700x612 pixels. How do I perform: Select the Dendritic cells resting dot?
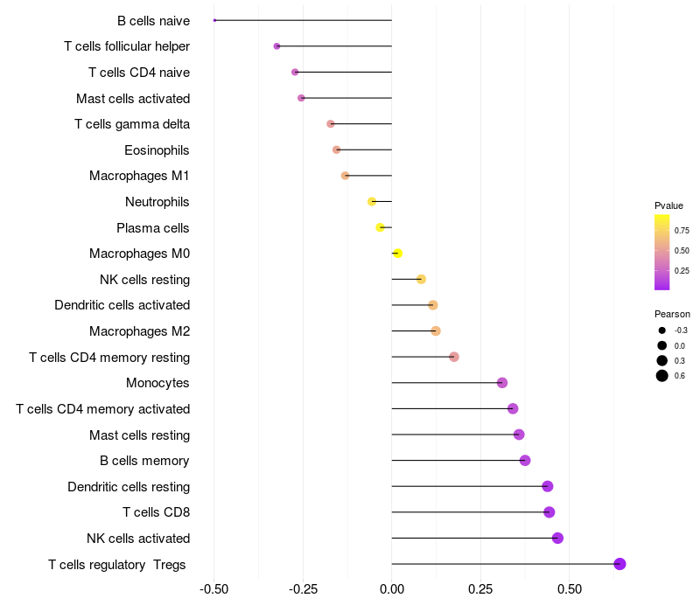(548, 486)
